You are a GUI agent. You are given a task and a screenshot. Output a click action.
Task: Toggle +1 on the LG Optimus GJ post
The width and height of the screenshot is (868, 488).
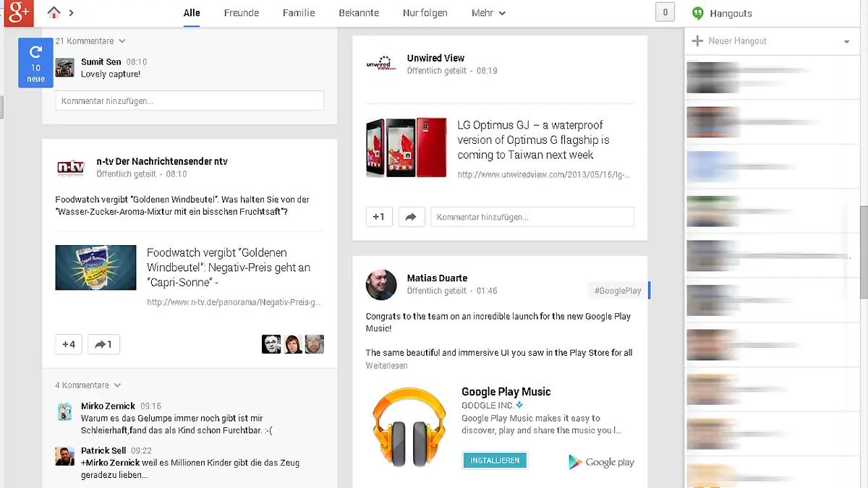[379, 216]
